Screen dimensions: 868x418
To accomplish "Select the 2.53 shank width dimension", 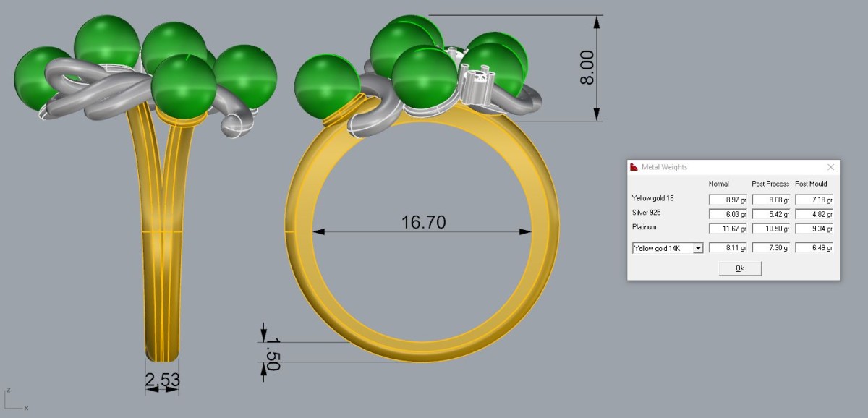I will click(162, 380).
